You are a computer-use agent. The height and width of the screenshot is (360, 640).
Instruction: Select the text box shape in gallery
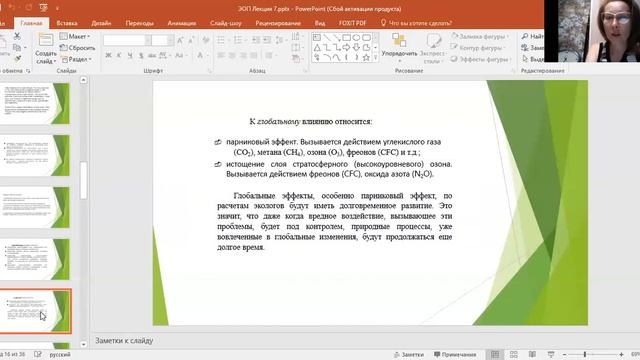pyautogui.click(x=317, y=38)
